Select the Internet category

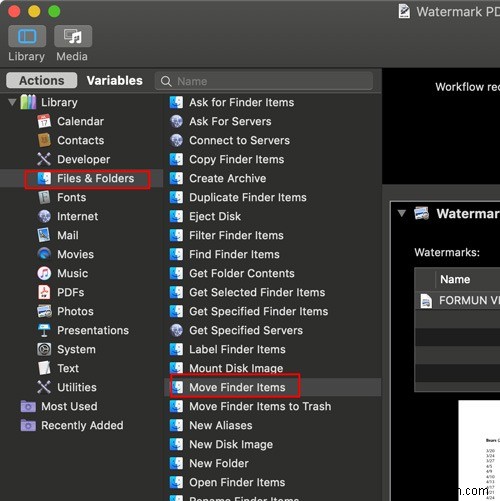point(78,216)
